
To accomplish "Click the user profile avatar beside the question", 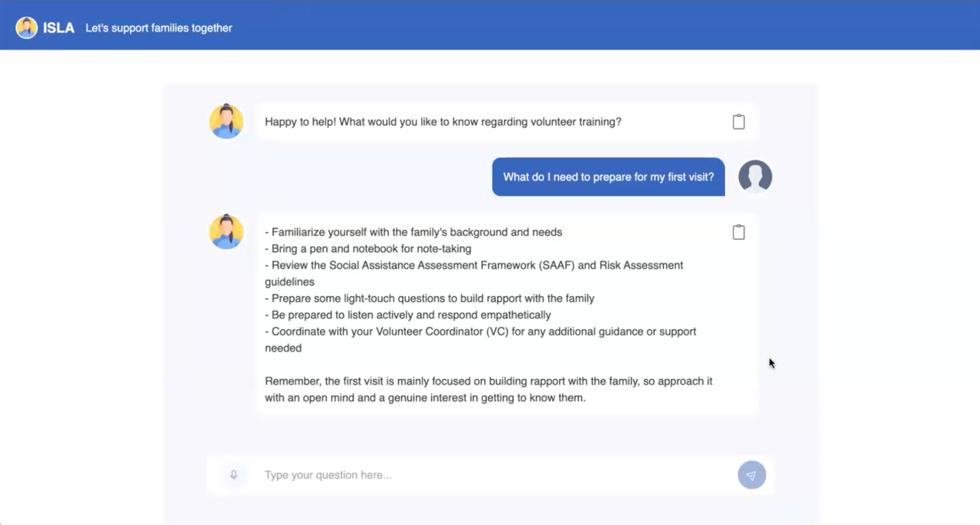I will (755, 177).
